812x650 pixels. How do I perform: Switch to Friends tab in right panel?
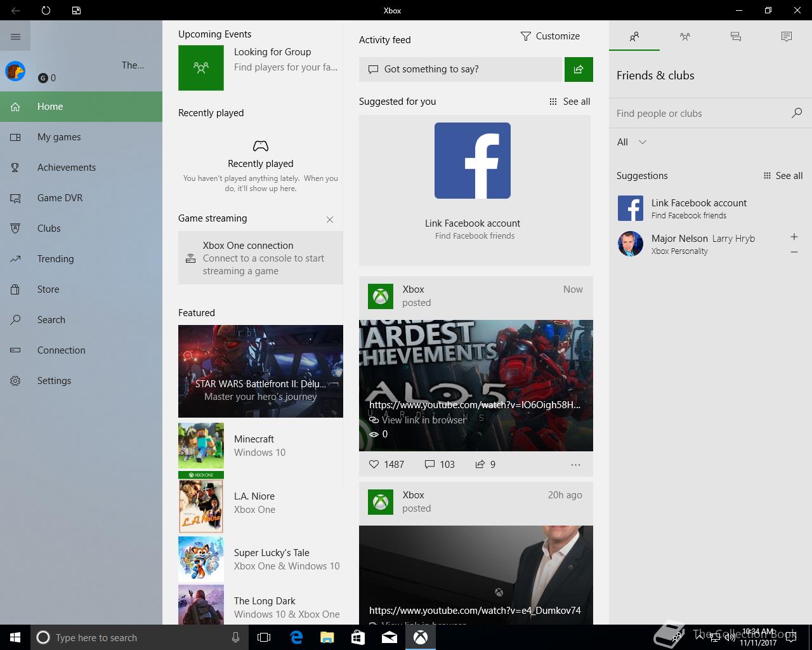[x=634, y=37]
